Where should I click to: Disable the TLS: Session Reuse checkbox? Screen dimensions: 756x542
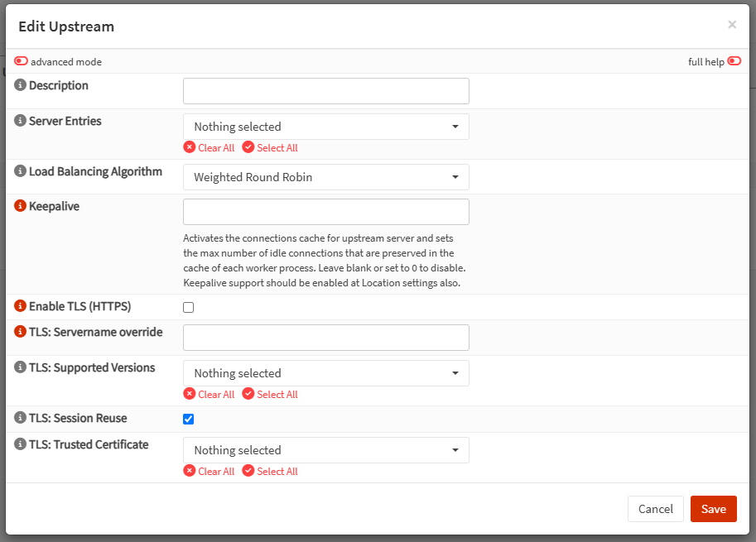coord(188,419)
